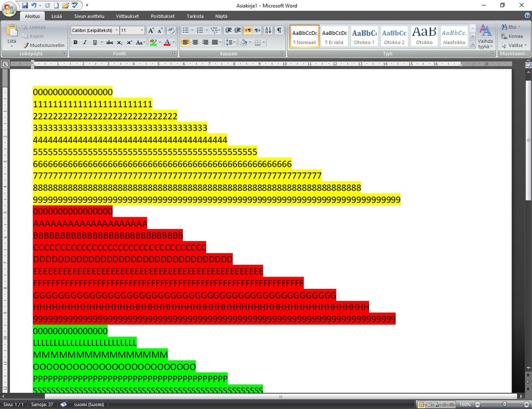The image size is (532, 409).
Task: Toggle italic formatting
Action: [85, 43]
